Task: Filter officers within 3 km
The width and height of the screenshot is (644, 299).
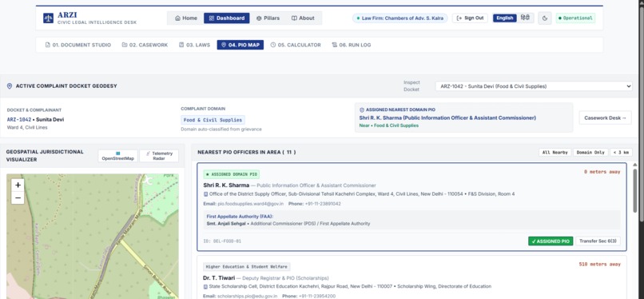Action: click(x=621, y=153)
